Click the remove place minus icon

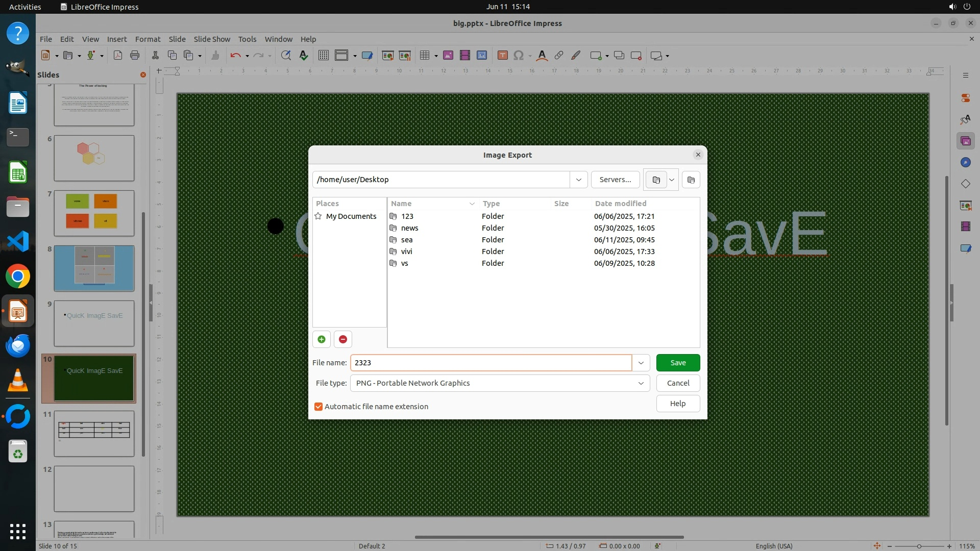click(x=343, y=339)
